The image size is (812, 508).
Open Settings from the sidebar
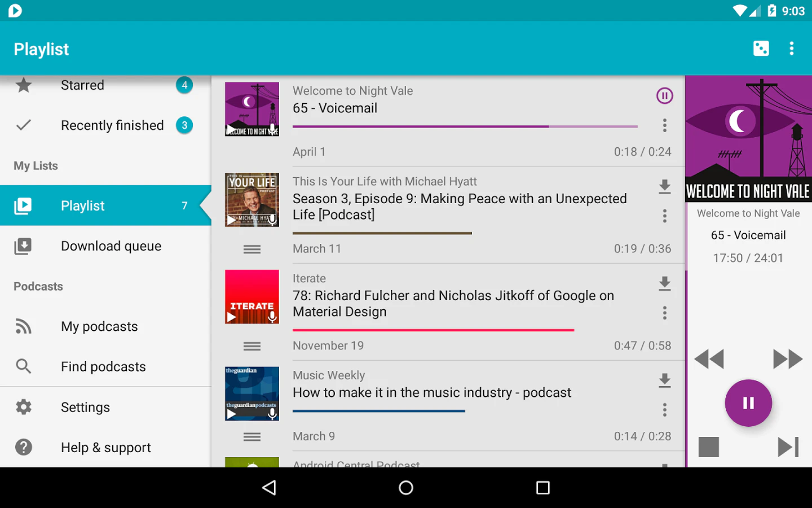pos(105,407)
